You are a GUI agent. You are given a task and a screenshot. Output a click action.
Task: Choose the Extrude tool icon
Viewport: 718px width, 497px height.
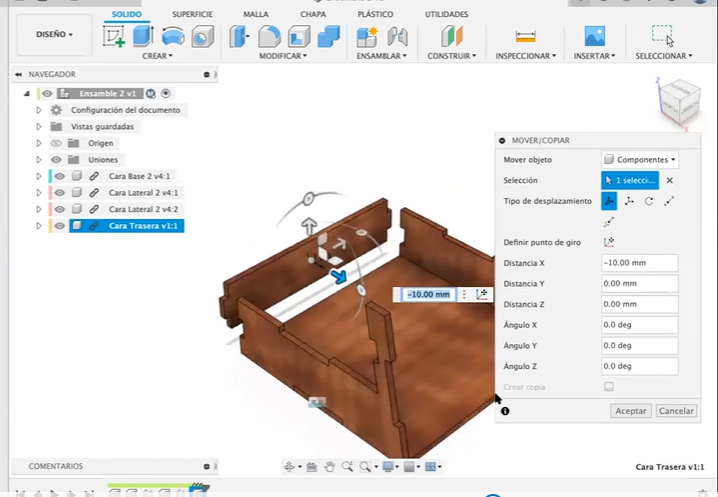[143, 36]
